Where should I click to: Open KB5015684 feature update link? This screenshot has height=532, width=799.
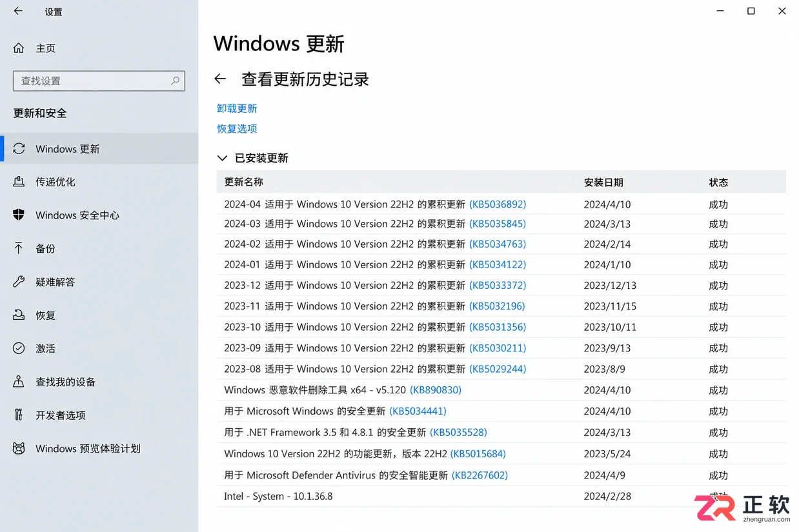[x=478, y=453]
